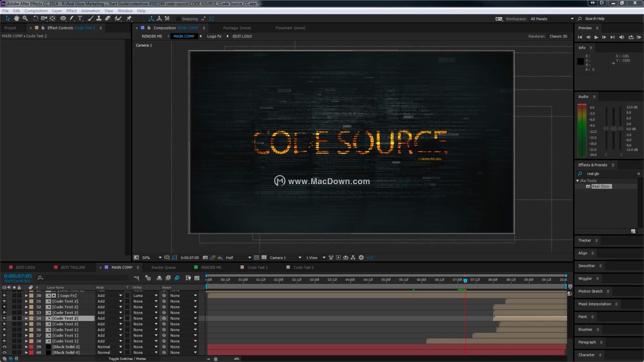Play the preview with Play button
644x362 pixels.
pos(596,37)
